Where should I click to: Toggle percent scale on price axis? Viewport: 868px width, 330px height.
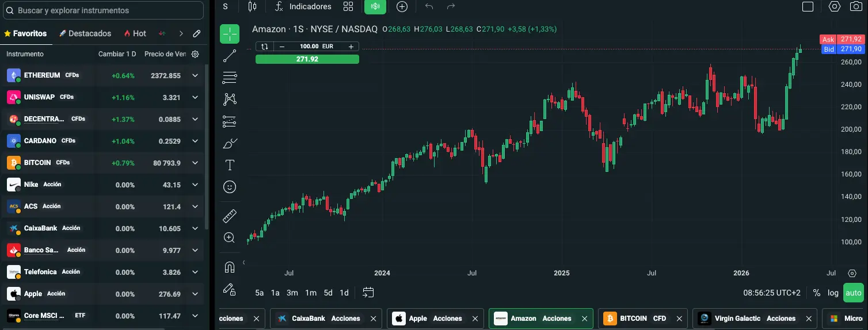(816, 293)
